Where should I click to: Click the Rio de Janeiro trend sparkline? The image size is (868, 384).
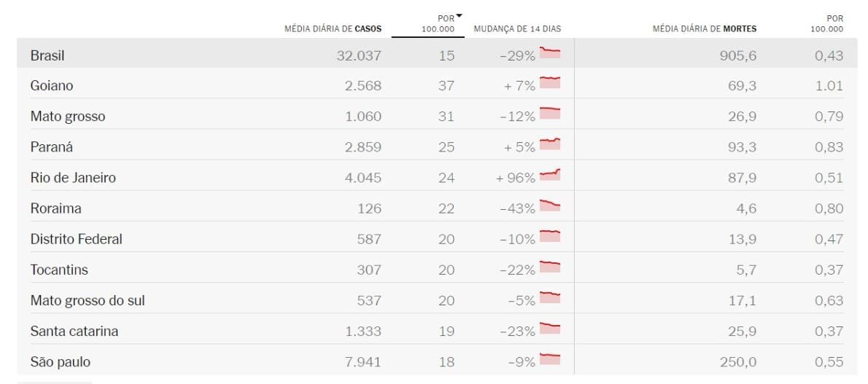(550, 175)
